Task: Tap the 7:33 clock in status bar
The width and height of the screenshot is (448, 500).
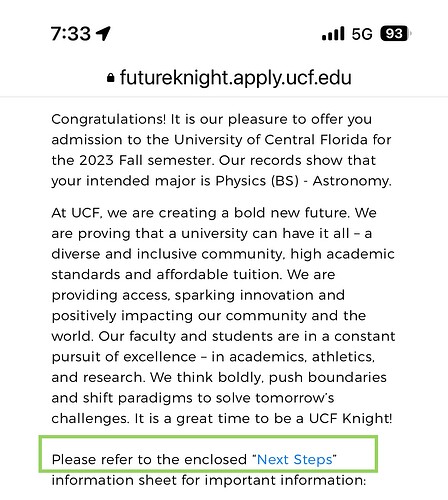Action: pos(71,34)
